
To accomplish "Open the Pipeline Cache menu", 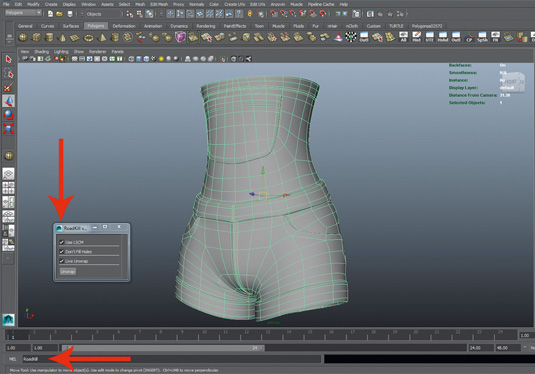I will tap(321, 4).
